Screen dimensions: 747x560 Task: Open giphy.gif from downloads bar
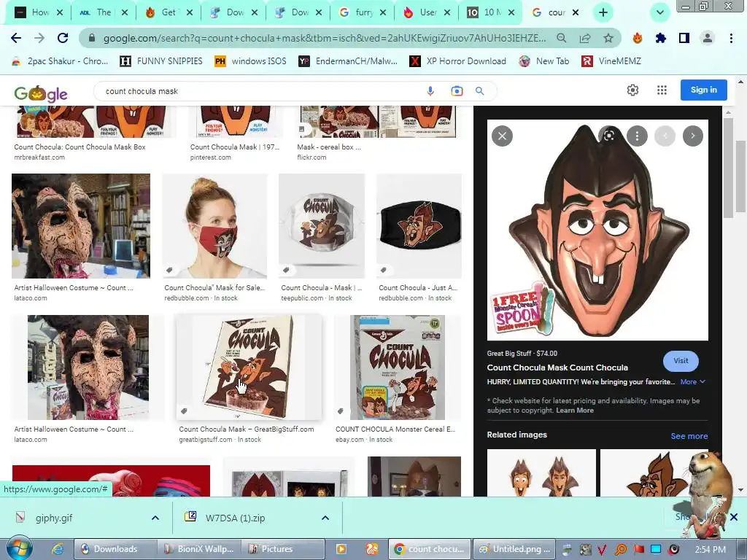point(54,518)
